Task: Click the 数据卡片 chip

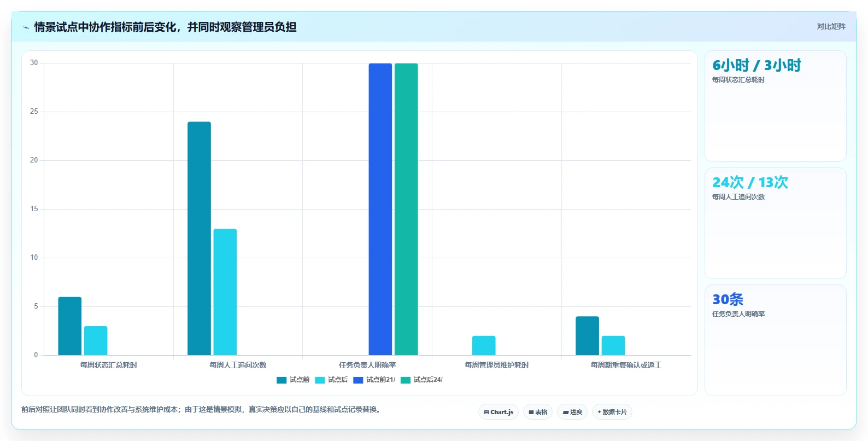Action: coord(612,412)
